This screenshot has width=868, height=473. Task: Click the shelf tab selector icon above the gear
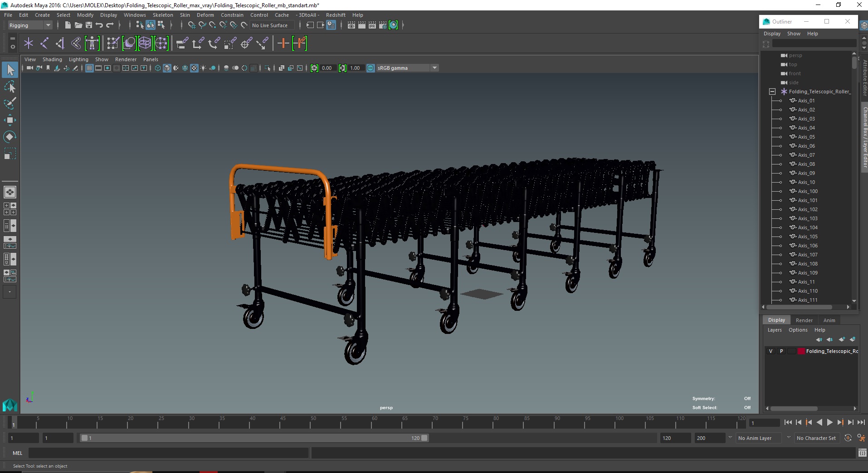[x=12, y=39]
